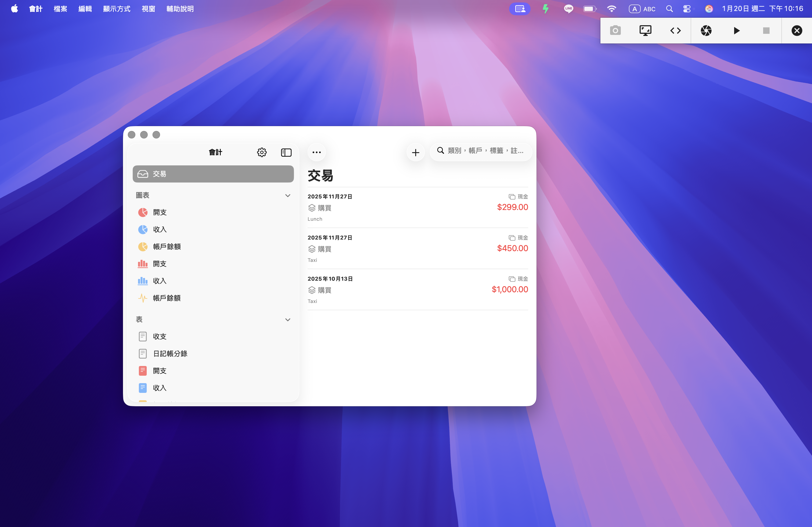Screen dimensions: 812x527
Task: Open the blue pie chart 收入 report
Action: (x=159, y=229)
